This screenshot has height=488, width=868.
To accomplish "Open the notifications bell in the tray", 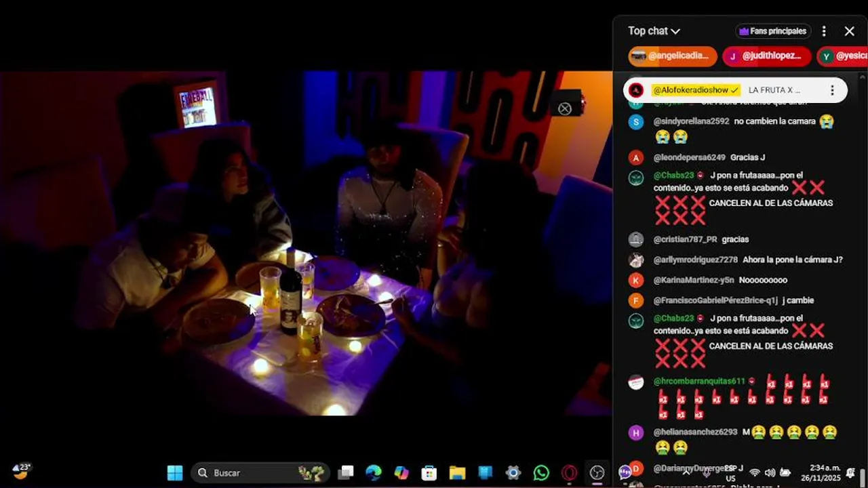I will coord(852,472).
